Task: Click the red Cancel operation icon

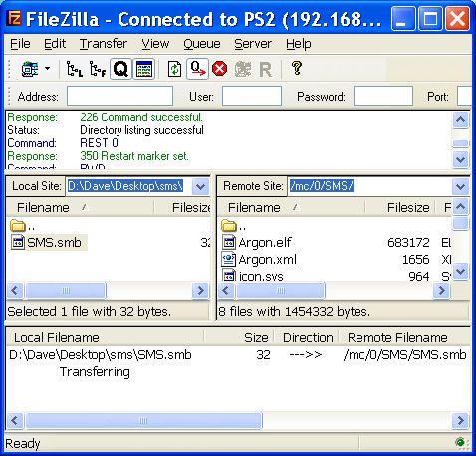Action: coord(220,69)
